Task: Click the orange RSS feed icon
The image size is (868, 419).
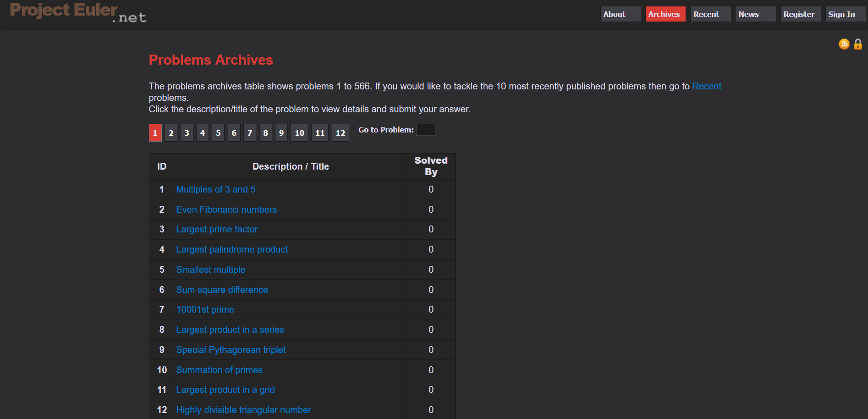Action: tap(844, 44)
